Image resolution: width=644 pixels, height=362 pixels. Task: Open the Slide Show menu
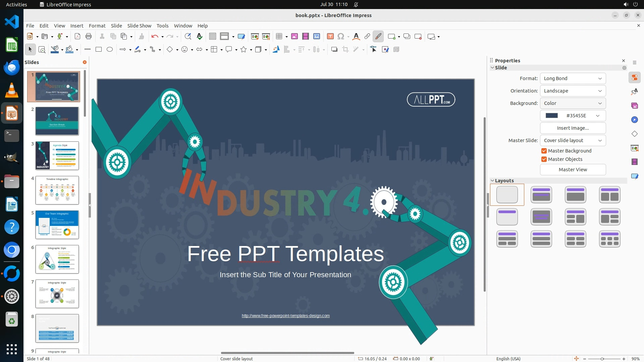139,26
